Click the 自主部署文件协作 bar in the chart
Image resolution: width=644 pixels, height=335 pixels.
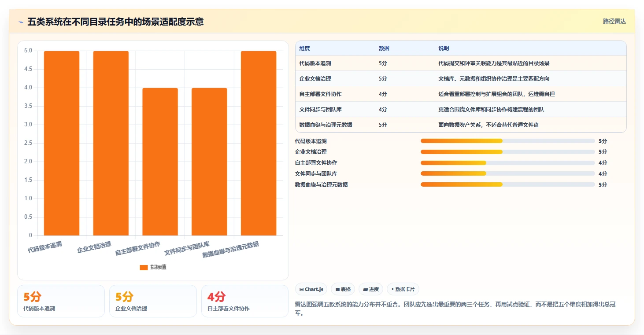[x=160, y=162]
